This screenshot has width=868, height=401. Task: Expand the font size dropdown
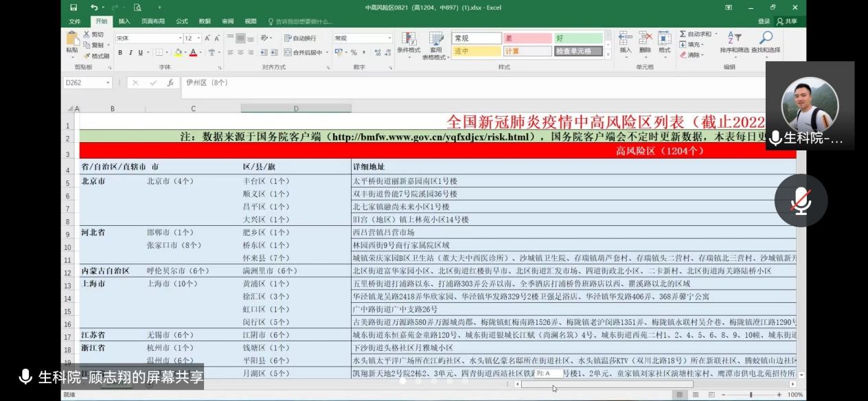click(x=198, y=38)
